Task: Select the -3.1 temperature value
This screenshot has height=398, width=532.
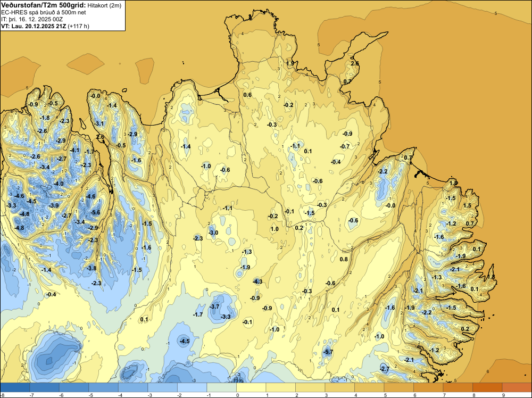Action: (99, 123)
